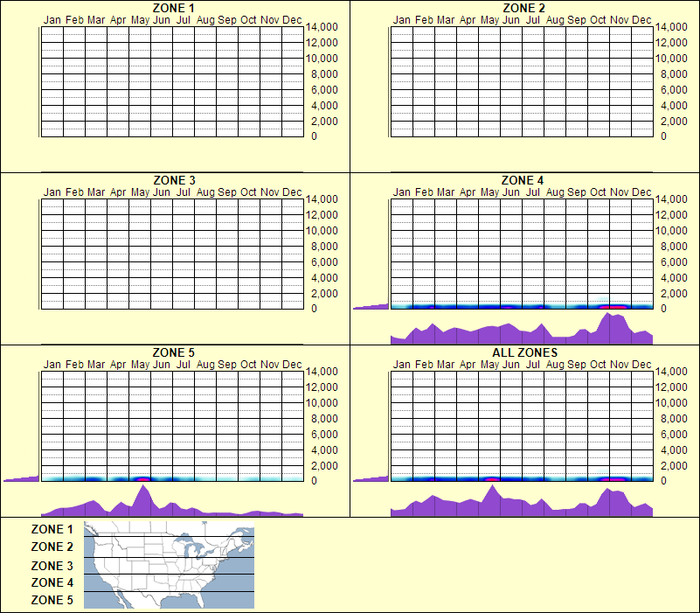Click the Great Lakes region on the zone map
This screenshot has width=700, height=613.
[197, 547]
